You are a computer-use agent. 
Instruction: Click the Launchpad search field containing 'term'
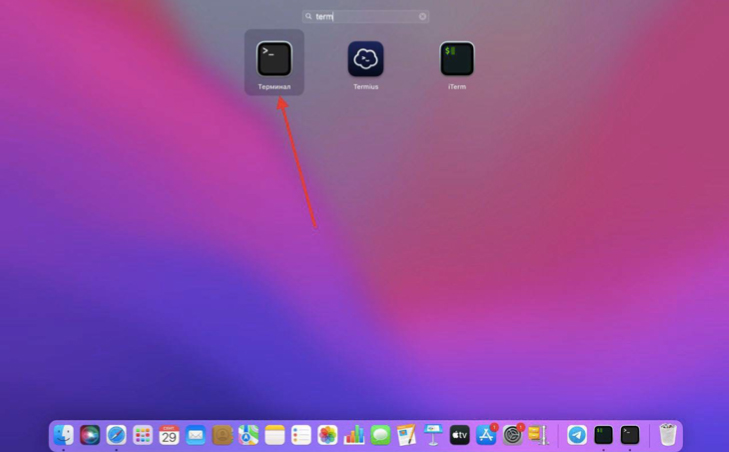point(365,17)
